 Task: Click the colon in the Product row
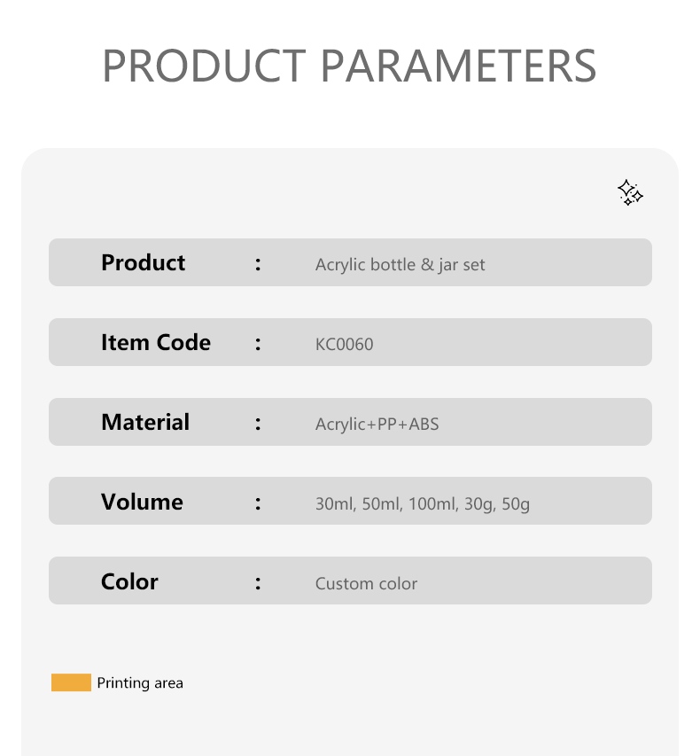258,264
